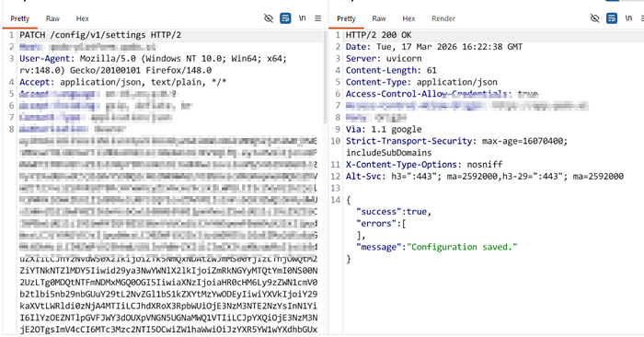Screen dimensions: 644x337
Task: Click the "errors":[ JSON line
Action: point(381,224)
